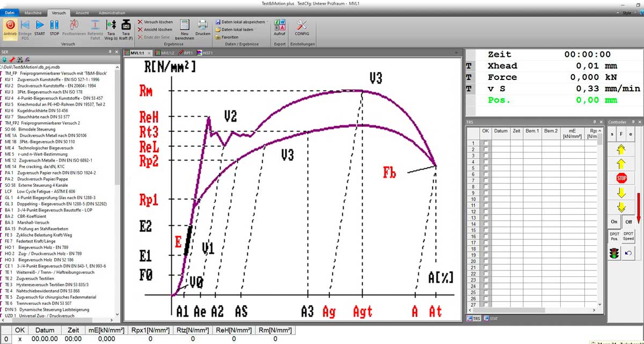644x344 pixels.
Task: Expand Daten lokal abspeichern dropdown arrow
Action: (x=267, y=22)
